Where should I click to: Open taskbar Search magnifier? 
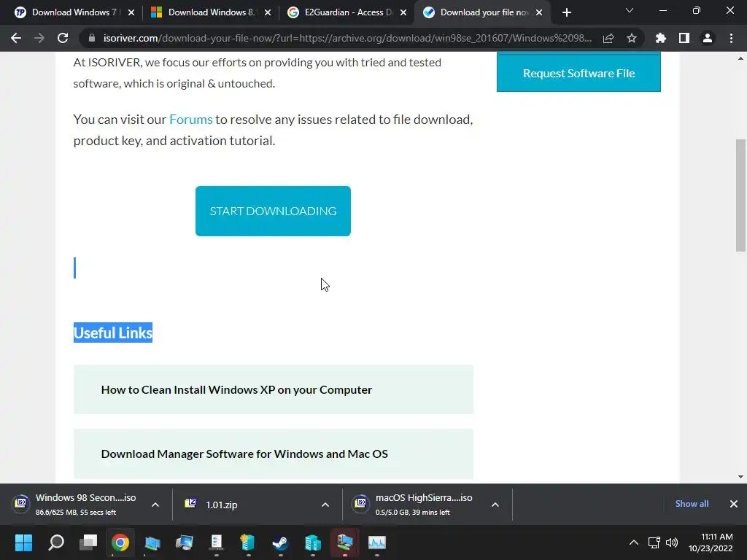[56, 542]
